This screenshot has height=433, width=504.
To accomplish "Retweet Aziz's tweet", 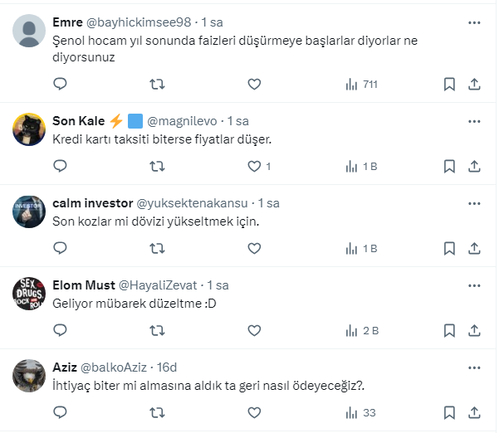I will [x=156, y=412].
